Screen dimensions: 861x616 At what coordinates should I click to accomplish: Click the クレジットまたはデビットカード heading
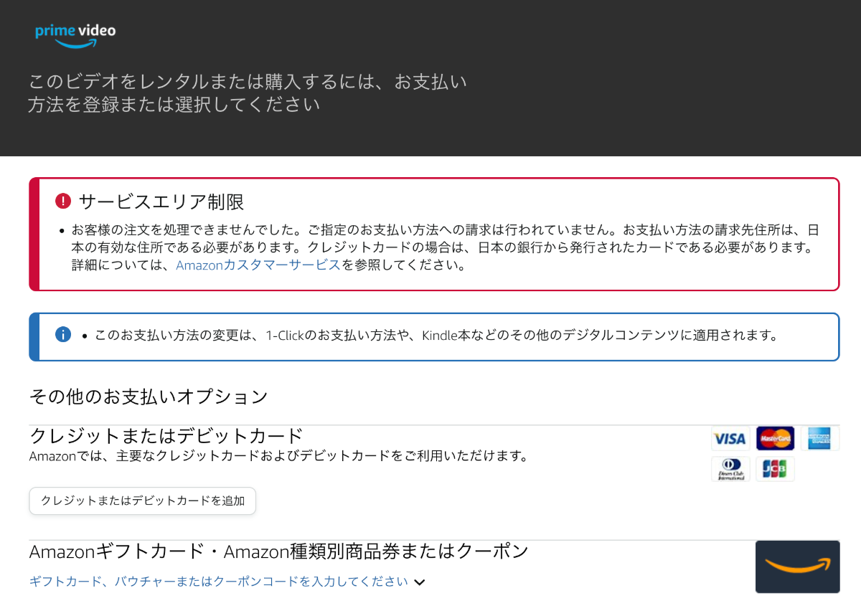click(x=166, y=436)
